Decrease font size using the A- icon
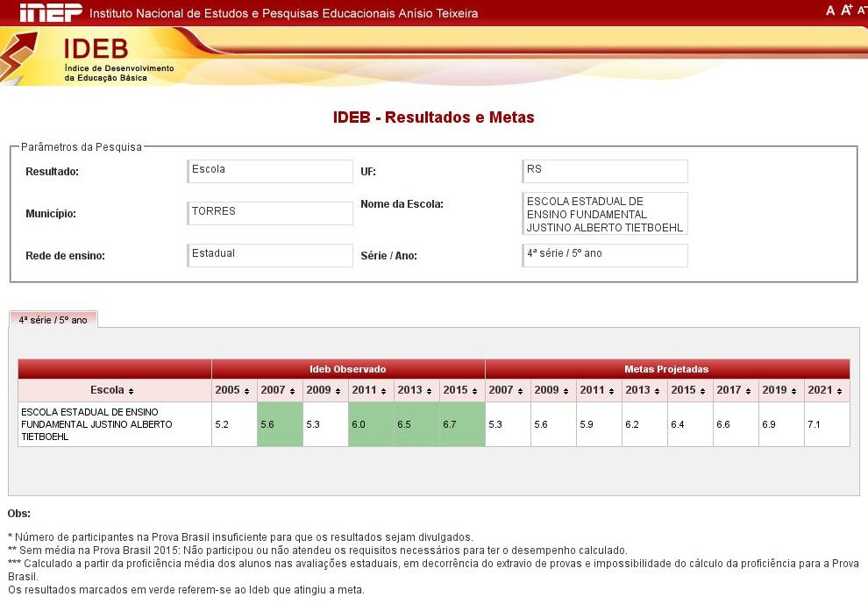Screen dimensions: 868x611 click(x=860, y=10)
